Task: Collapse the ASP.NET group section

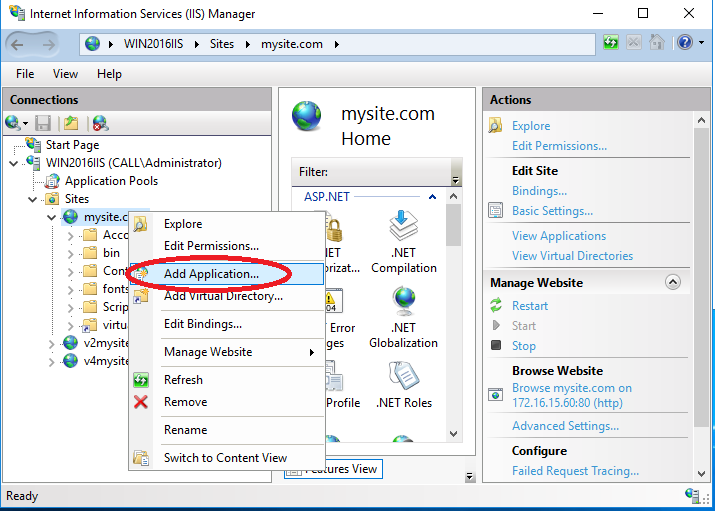Action: coord(432,197)
